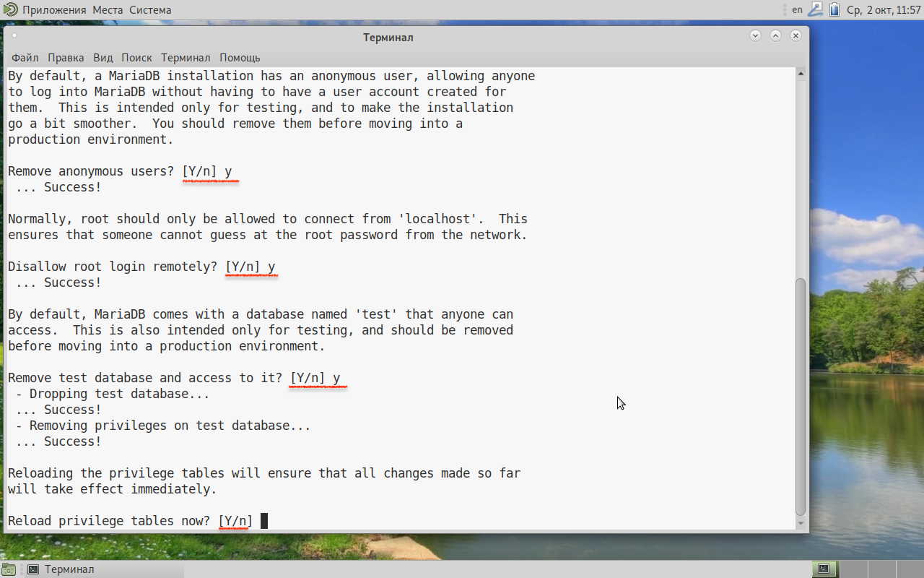Click the terminal vertical scrollbar thumb
Image resolution: width=924 pixels, height=578 pixels.
(801, 397)
